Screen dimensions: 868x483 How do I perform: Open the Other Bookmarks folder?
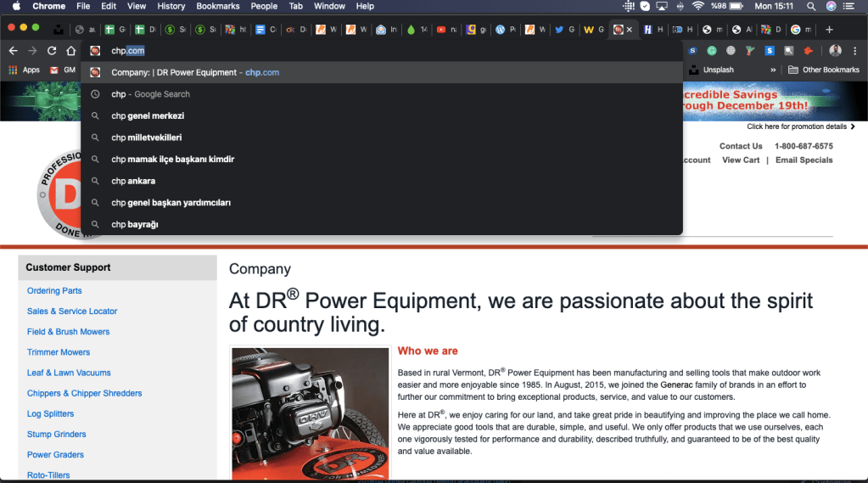click(823, 70)
